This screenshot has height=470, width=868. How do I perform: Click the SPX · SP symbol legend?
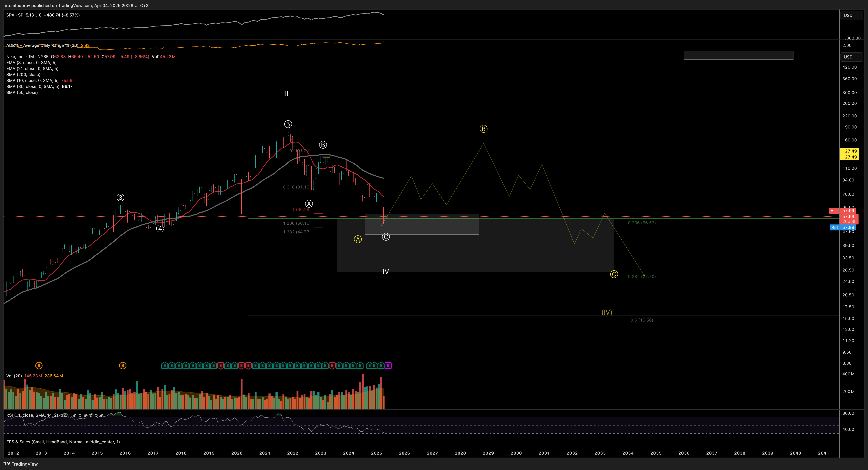coord(15,15)
